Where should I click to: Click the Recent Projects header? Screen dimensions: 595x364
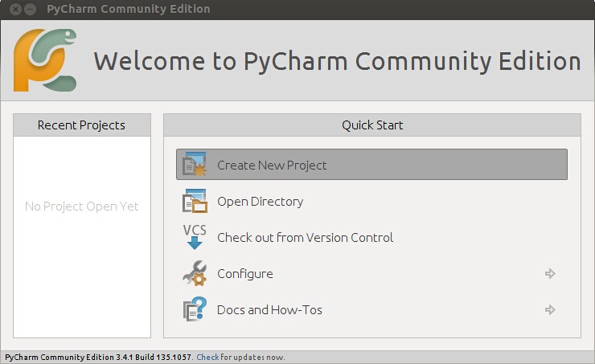click(x=82, y=125)
